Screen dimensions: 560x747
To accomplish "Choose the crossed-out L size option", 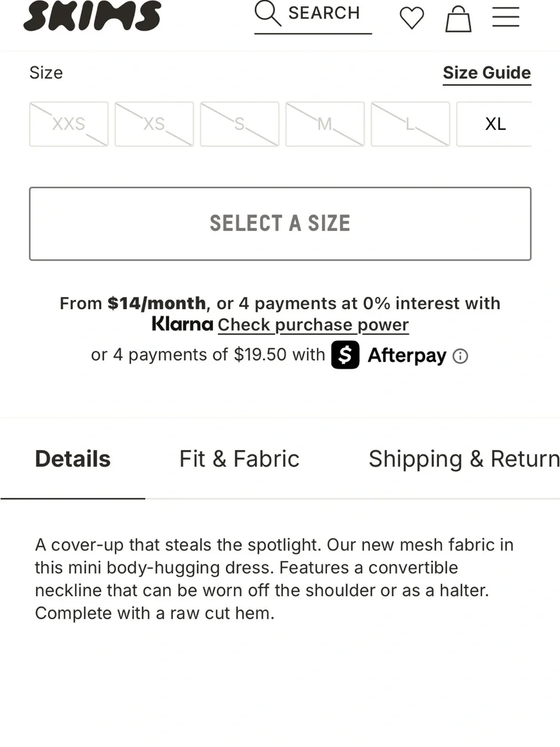I will coord(410,124).
